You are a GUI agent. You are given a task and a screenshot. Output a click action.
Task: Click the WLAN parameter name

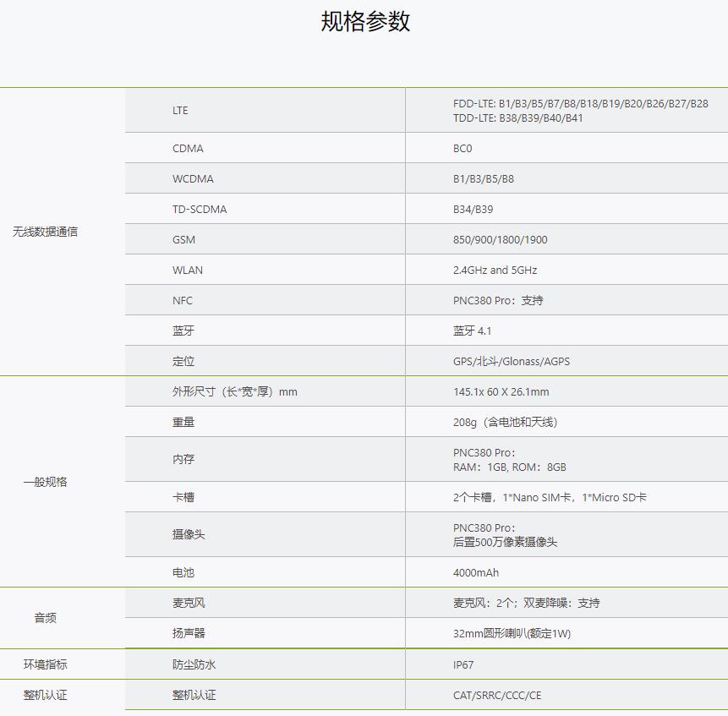click(x=188, y=270)
